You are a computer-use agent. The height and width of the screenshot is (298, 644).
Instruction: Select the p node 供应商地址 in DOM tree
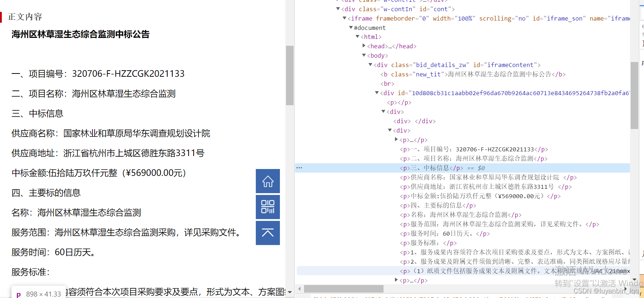(x=486, y=187)
